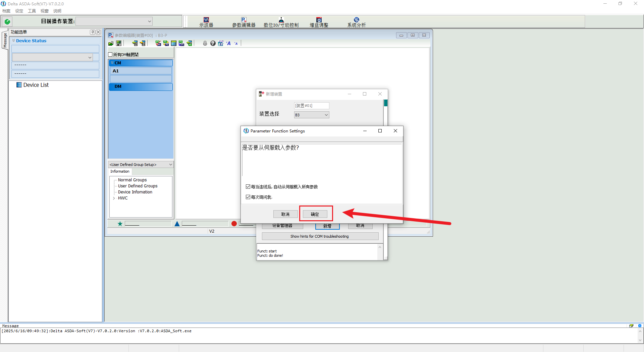Click the padlock icon in parameter editor toolbar

coord(205,43)
